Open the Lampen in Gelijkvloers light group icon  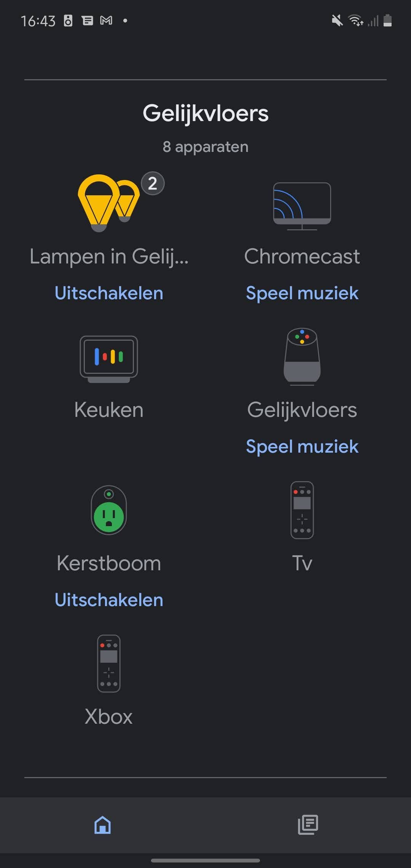click(x=109, y=203)
